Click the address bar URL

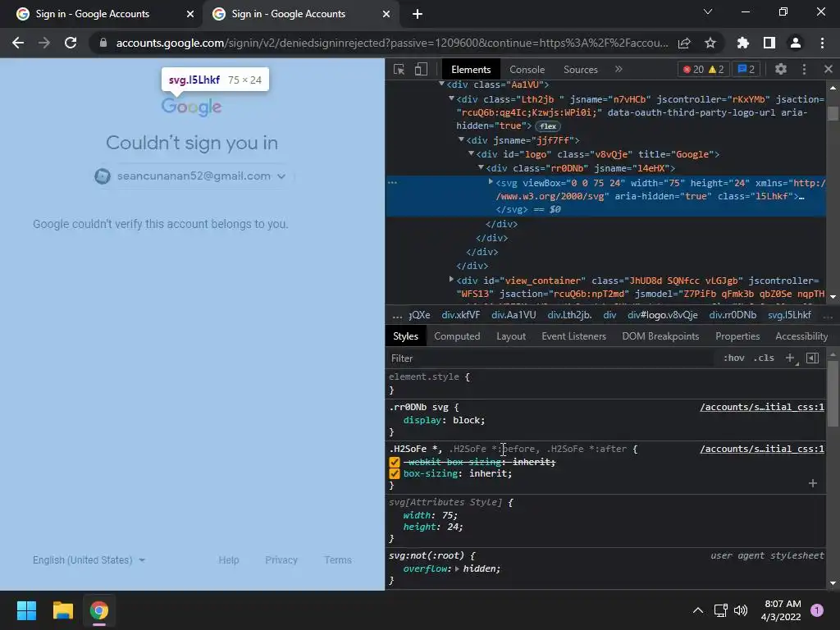tap(392, 43)
